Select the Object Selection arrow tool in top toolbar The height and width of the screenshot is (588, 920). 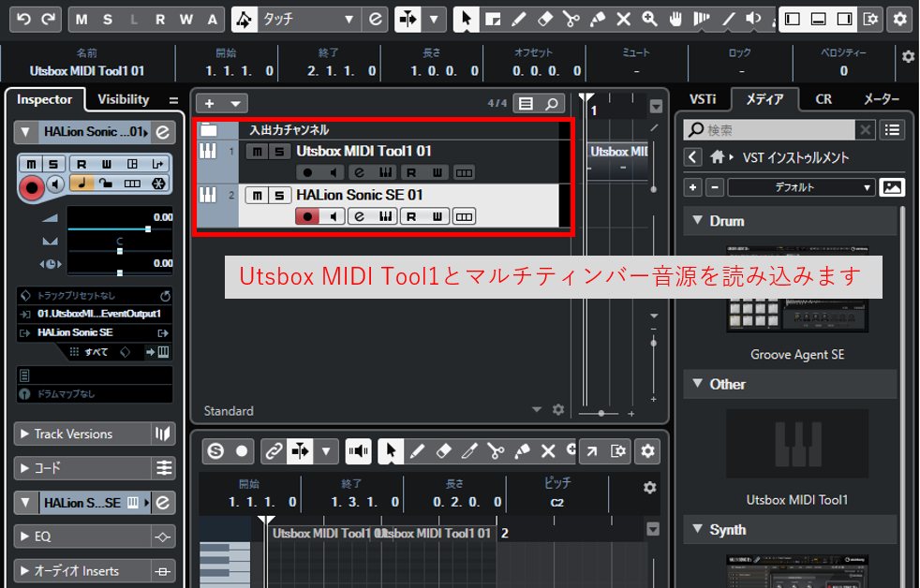(467, 20)
